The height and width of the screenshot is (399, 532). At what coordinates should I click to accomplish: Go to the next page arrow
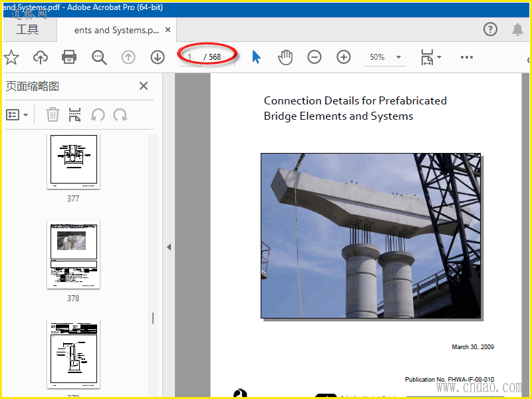[x=158, y=57]
